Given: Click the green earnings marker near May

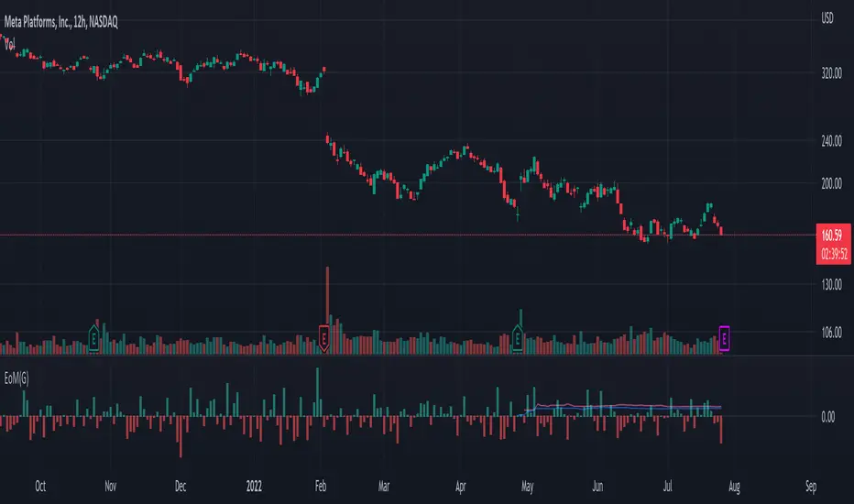Looking at the screenshot, I should point(518,338).
